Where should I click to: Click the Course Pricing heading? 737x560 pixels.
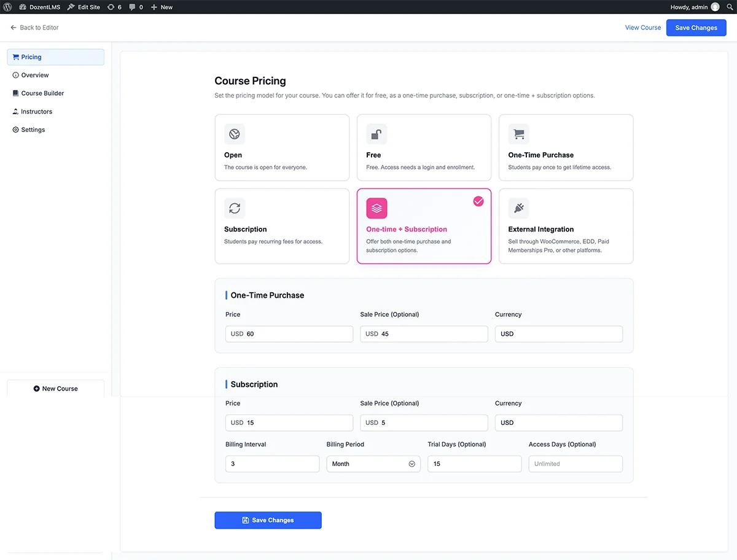tap(250, 81)
